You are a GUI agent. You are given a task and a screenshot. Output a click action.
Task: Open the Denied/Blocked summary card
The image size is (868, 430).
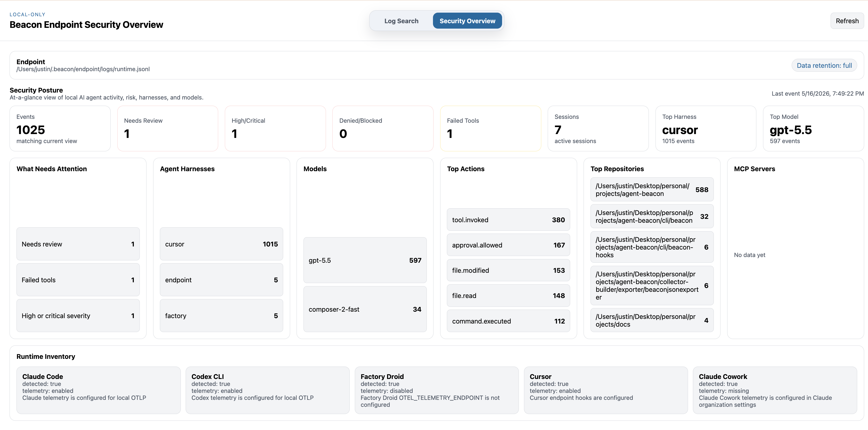[x=383, y=129]
